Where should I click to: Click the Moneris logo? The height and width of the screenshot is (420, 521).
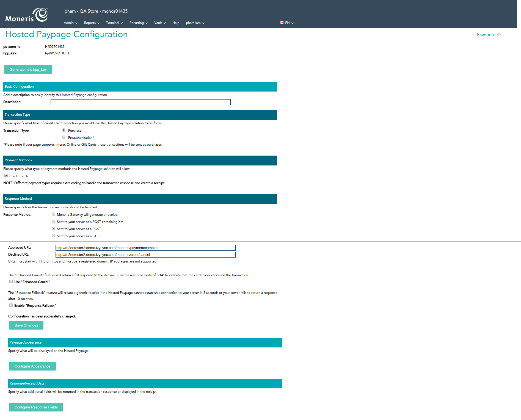click(26, 15)
